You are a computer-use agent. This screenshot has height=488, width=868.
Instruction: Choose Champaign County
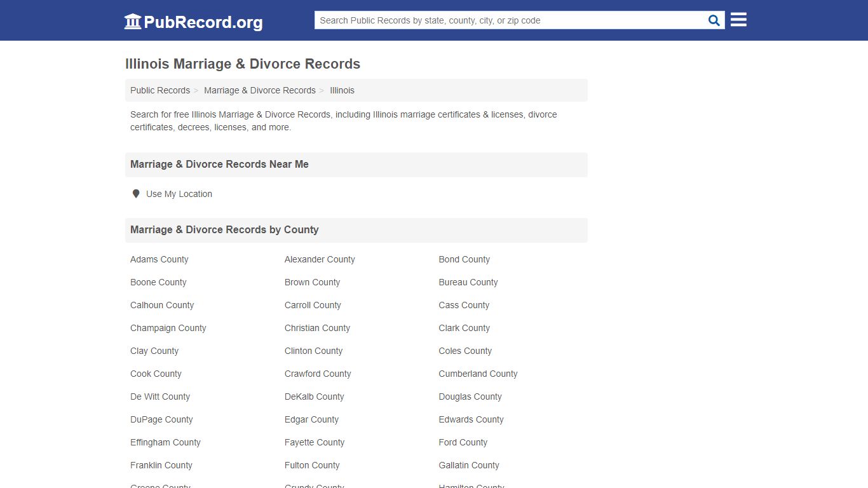168,328
